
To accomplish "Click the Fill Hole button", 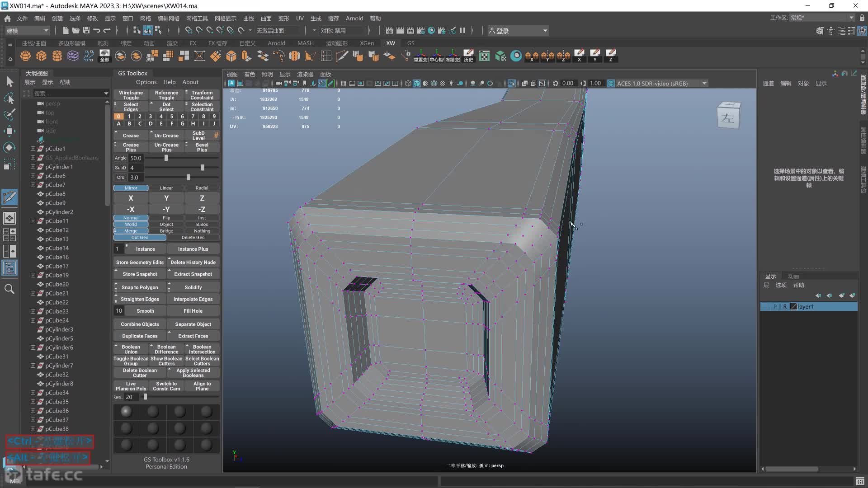I will pyautogui.click(x=193, y=311).
